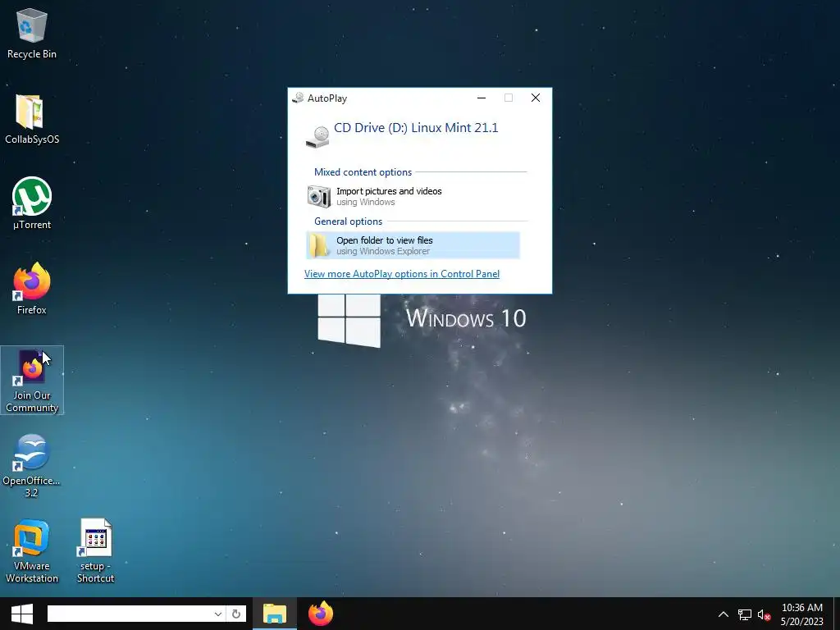Launch Firefox from the taskbar
The image size is (840, 630).
pyautogui.click(x=321, y=614)
